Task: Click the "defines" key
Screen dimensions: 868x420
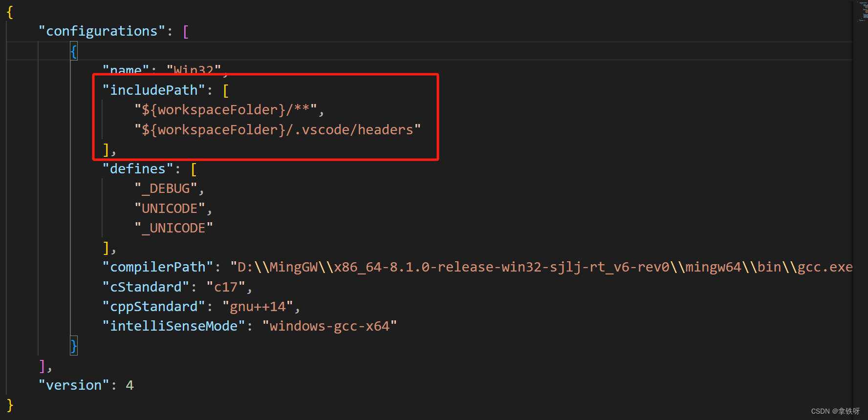Action: [x=138, y=169]
